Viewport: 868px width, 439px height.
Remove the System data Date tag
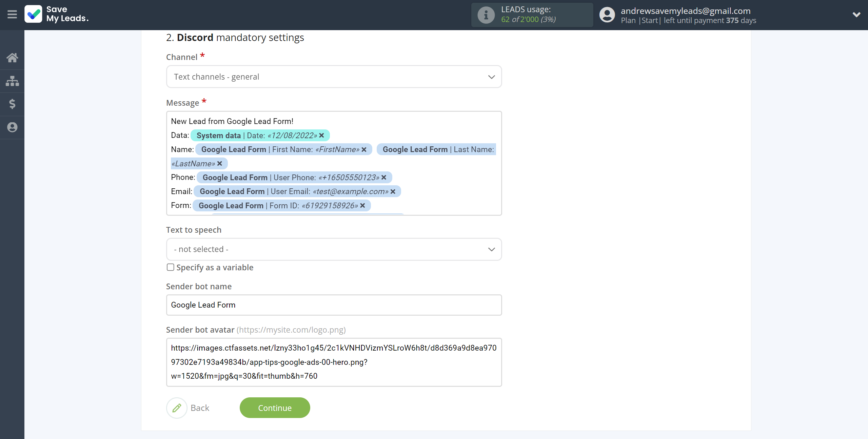[x=322, y=135]
